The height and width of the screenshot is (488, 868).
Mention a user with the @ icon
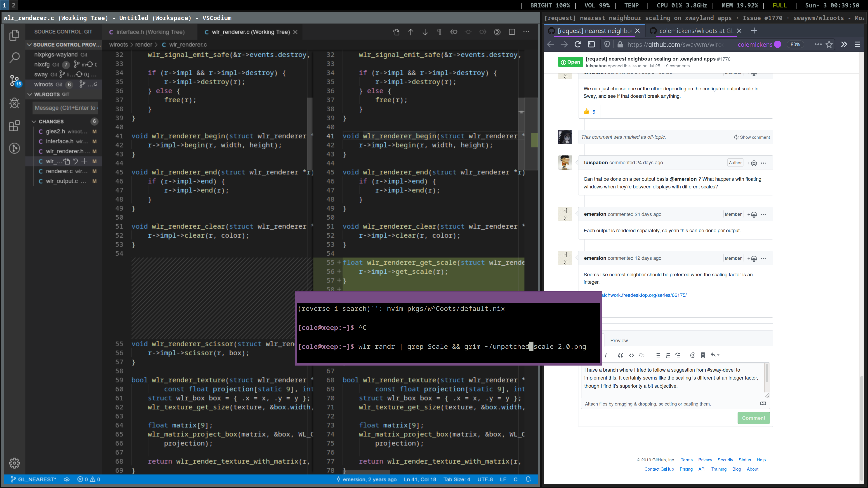point(692,355)
